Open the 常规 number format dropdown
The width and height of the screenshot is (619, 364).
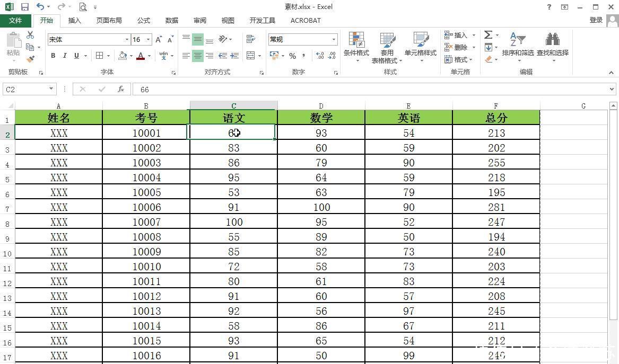[334, 40]
